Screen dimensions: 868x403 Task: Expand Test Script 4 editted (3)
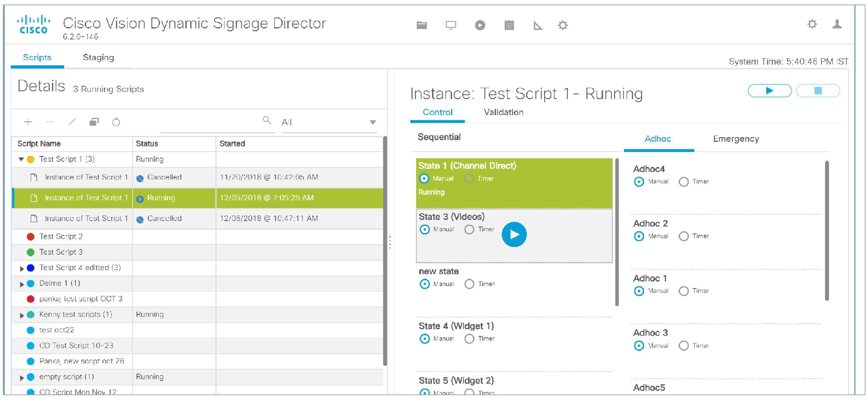(22, 268)
